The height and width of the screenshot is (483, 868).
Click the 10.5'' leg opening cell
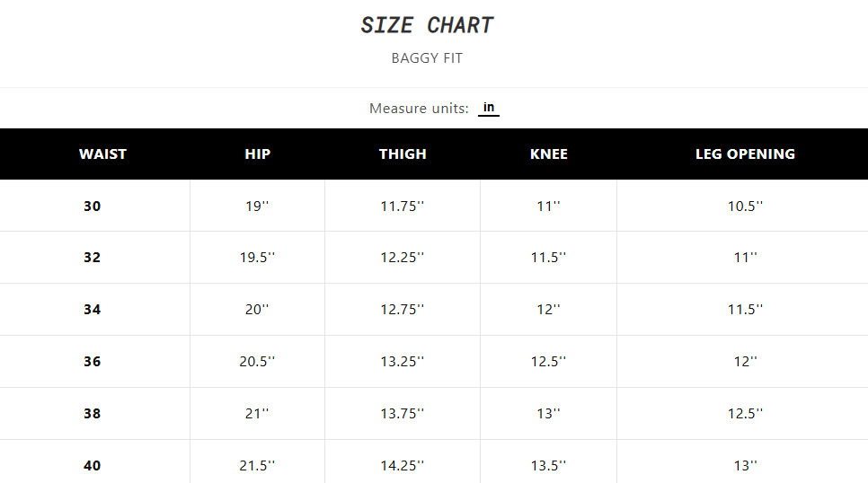(x=745, y=206)
